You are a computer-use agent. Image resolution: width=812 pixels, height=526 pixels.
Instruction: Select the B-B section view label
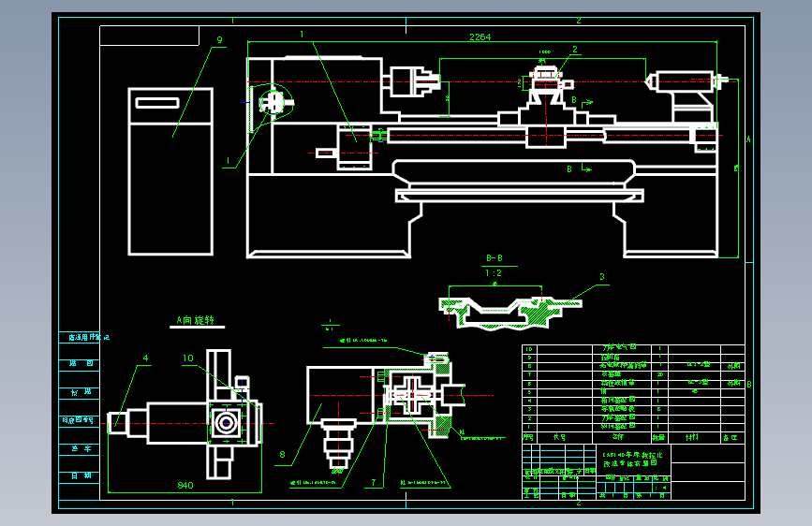point(494,257)
